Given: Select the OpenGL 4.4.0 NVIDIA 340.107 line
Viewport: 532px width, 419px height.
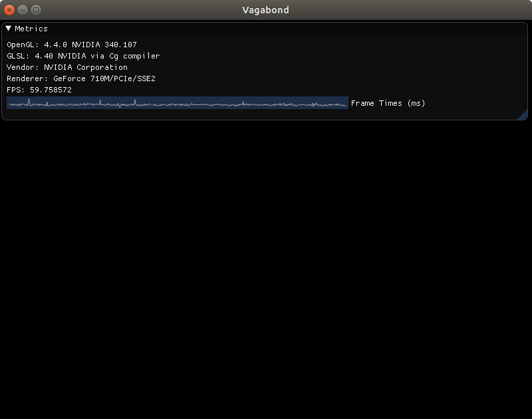Looking at the screenshot, I should (x=72, y=45).
